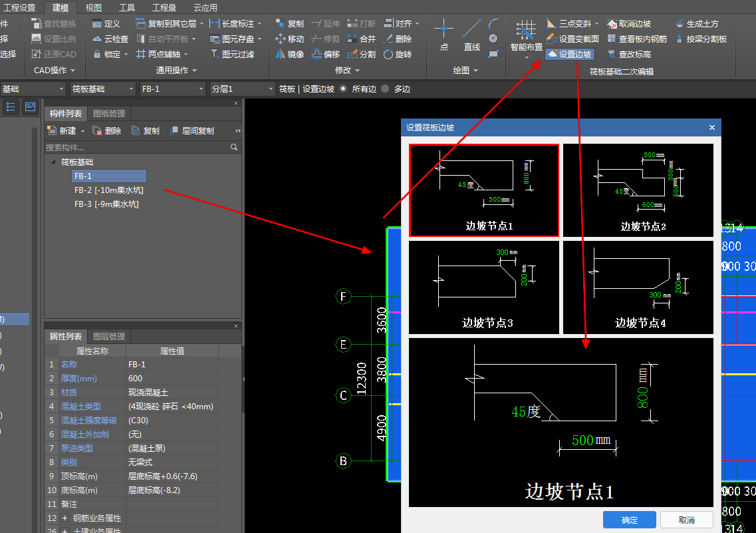Click 复制 in the component list toolbar
The image size is (756, 533).
pos(146,130)
